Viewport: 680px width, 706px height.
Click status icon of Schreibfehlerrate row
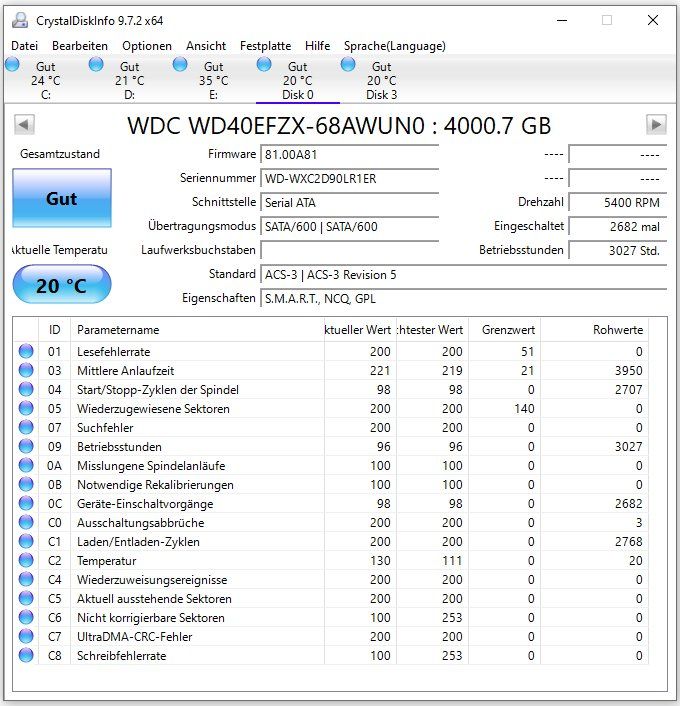click(26, 655)
